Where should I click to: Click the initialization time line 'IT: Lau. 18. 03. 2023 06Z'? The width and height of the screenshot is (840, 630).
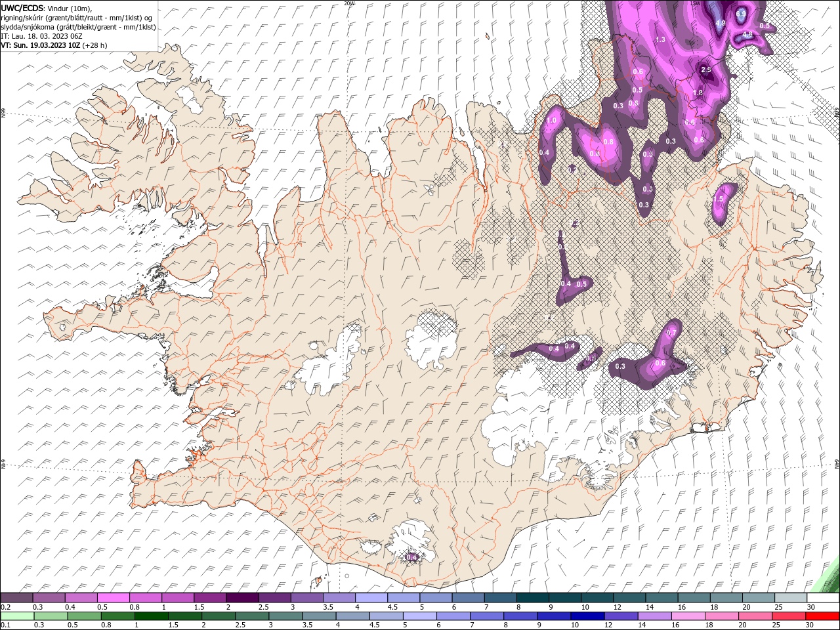[x=41, y=36]
